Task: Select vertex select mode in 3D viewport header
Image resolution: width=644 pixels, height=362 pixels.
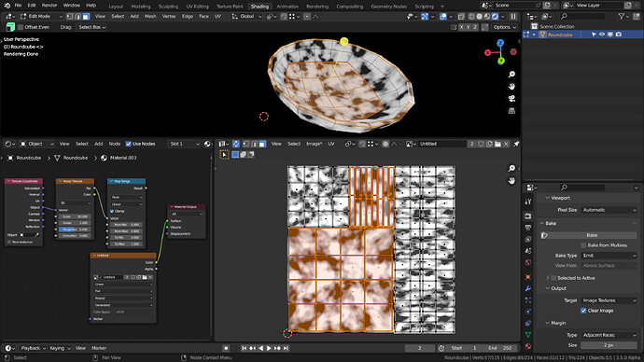Action: point(69,17)
